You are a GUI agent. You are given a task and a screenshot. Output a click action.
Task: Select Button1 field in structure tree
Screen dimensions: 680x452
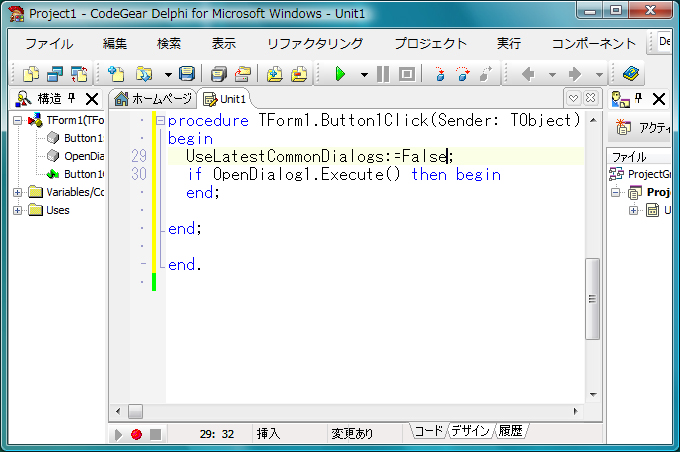[x=75, y=138]
